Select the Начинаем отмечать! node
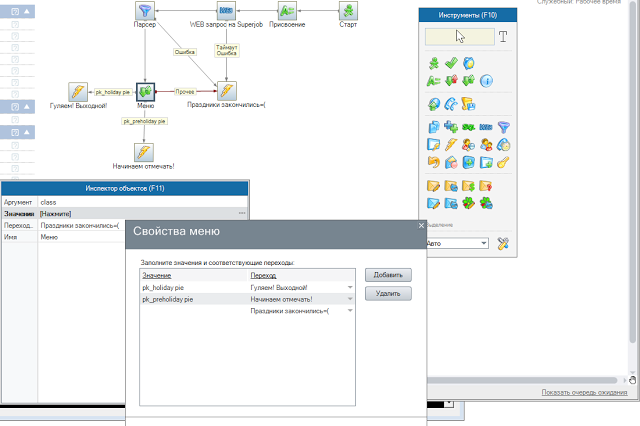The width and height of the screenshot is (640, 426). point(145,152)
